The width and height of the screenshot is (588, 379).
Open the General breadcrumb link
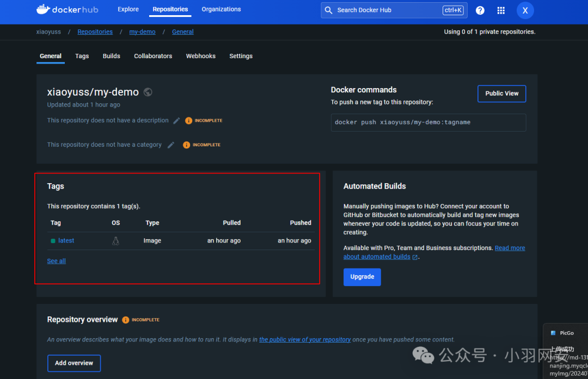pyautogui.click(x=182, y=32)
